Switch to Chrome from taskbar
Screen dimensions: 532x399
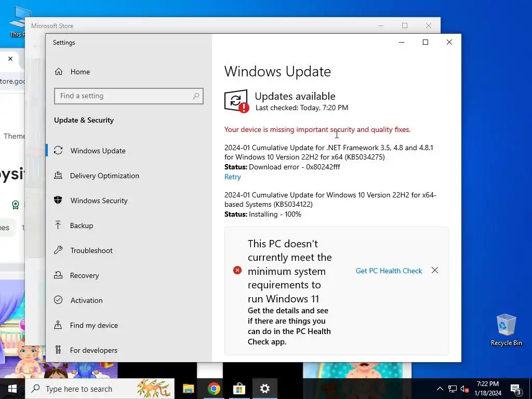click(x=214, y=389)
